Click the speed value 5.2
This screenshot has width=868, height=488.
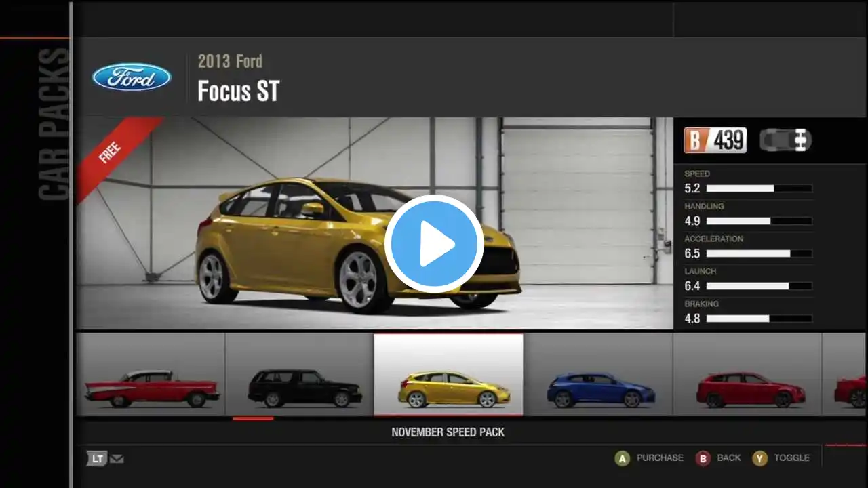pos(692,188)
